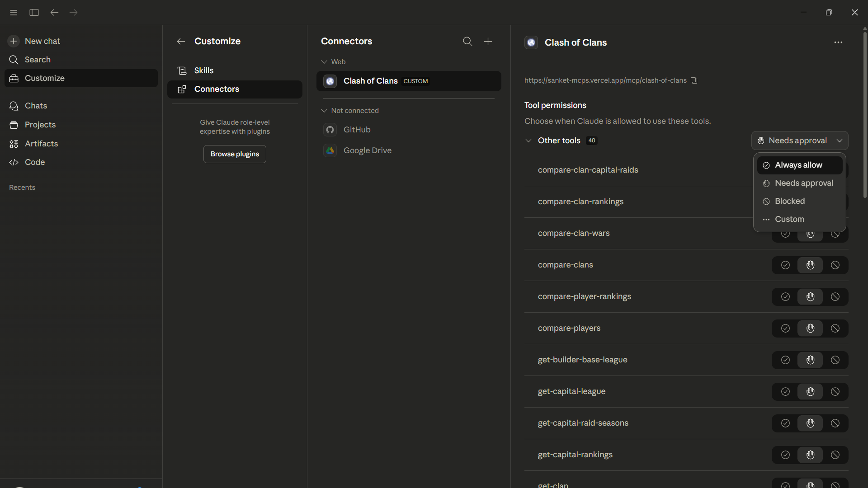The image size is (868, 488).
Task: Toggle the sidebar panel icon
Action: click(34, 13)
